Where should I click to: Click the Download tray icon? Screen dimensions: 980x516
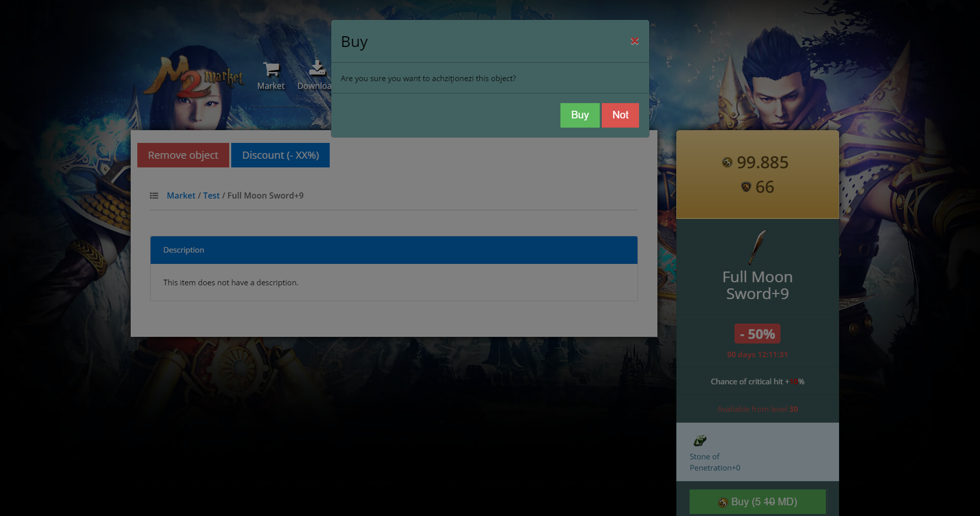pos(317,68)
